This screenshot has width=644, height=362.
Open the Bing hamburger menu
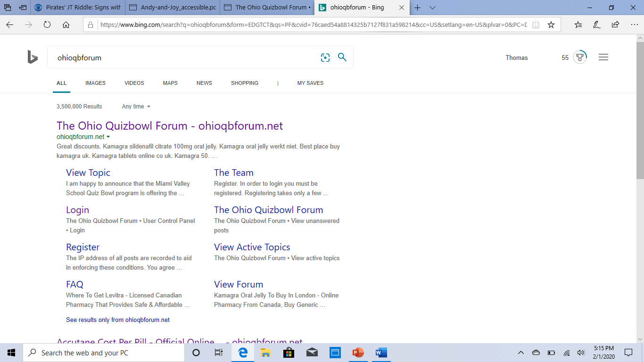point(603,57)
